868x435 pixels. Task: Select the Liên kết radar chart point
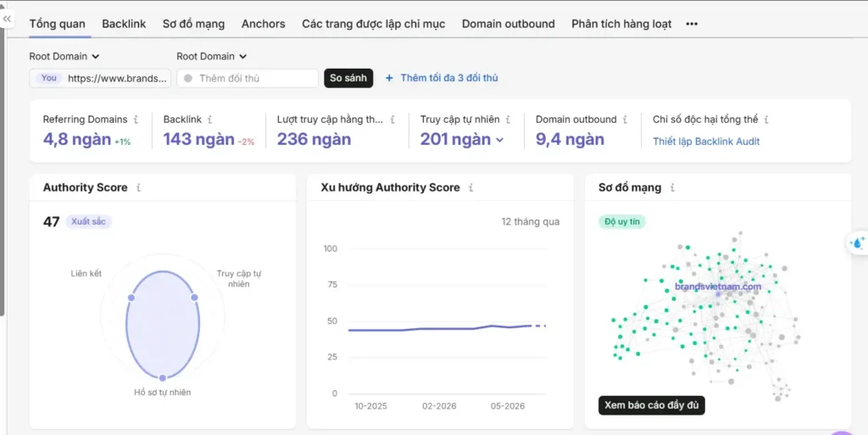(x=131, y=298)
